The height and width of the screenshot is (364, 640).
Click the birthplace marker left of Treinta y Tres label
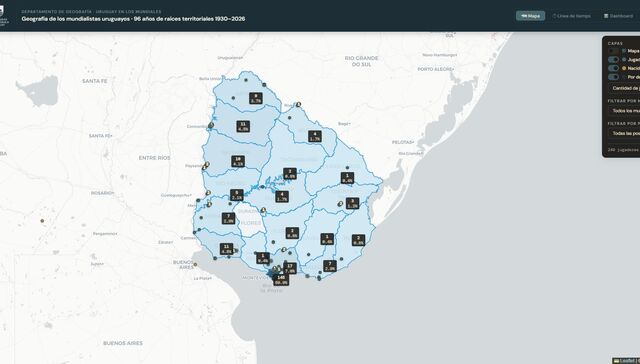[x=340, y=203]
